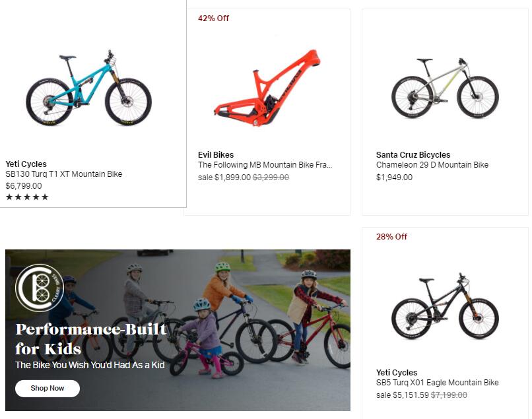Click the Evil Bikes brand name
Image resolution: width=532 pixels, height=419 pixels.
[216, 155]
